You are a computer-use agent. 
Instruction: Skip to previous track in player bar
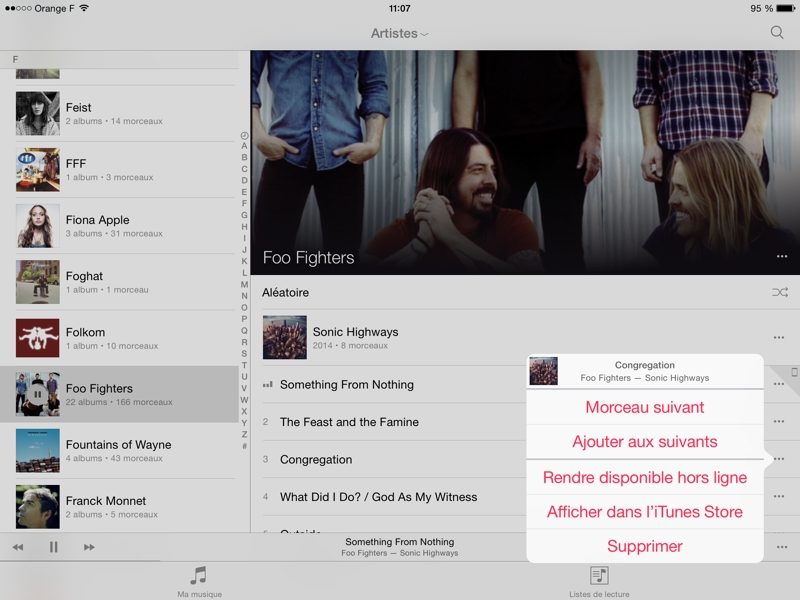[18, 547]
